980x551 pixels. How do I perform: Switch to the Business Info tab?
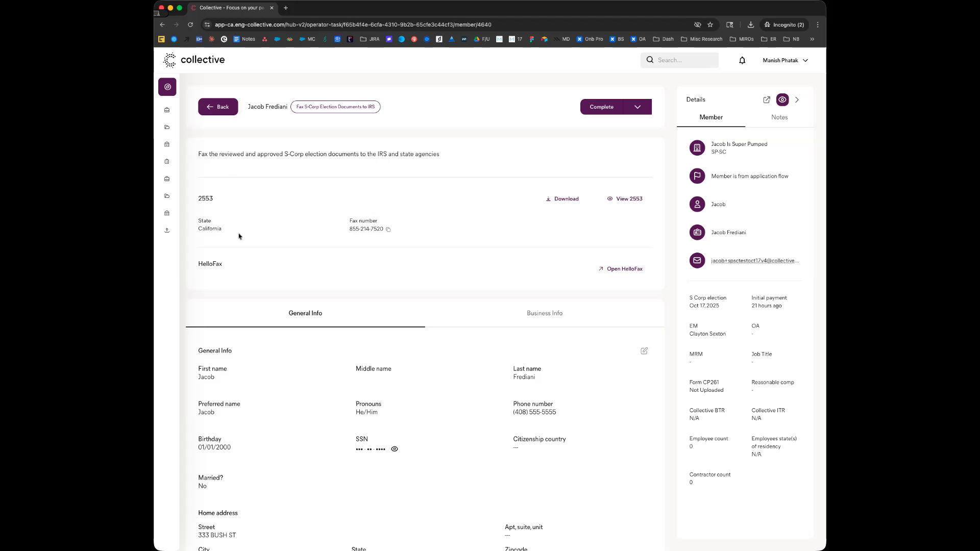click(x=544, y=313)
